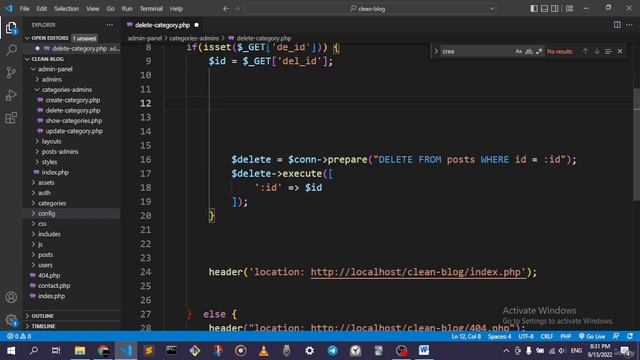Click the categories-admins breadcrumb

tap(194, 38)
